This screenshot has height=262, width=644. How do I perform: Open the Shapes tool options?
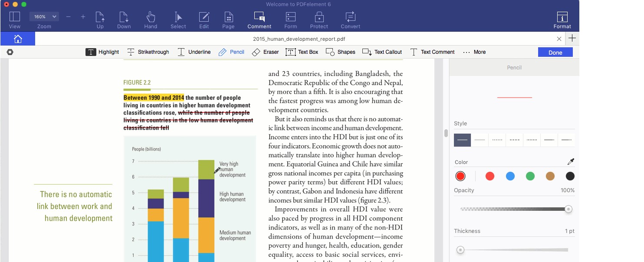(x=341, y=52)
